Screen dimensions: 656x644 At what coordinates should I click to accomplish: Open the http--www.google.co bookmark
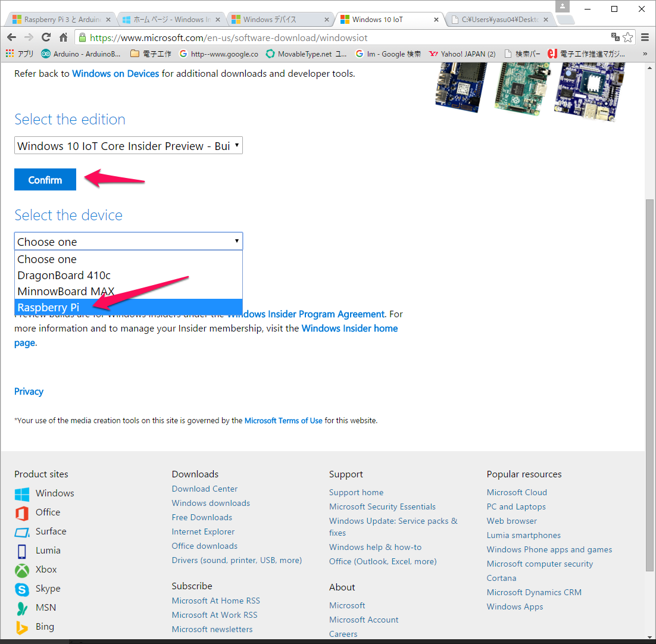coord(219,54)
